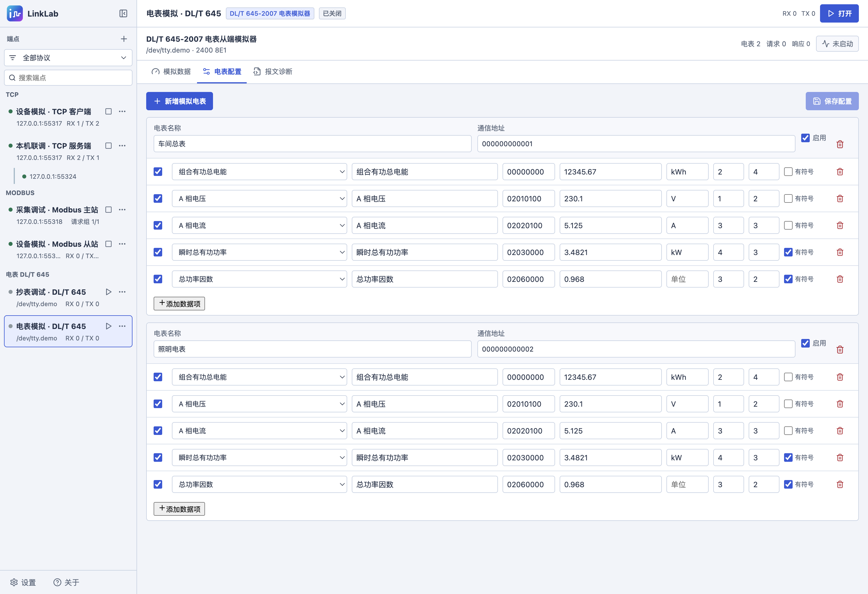Focus the 搜索端点 search field
Viewport: 868px width, 594px height.
point(68,78)
